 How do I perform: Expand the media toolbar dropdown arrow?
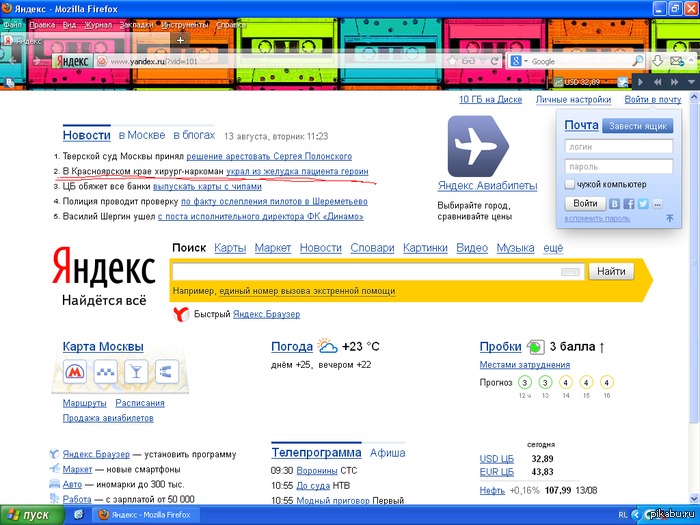pyautogui.click(x=691, y=82)
